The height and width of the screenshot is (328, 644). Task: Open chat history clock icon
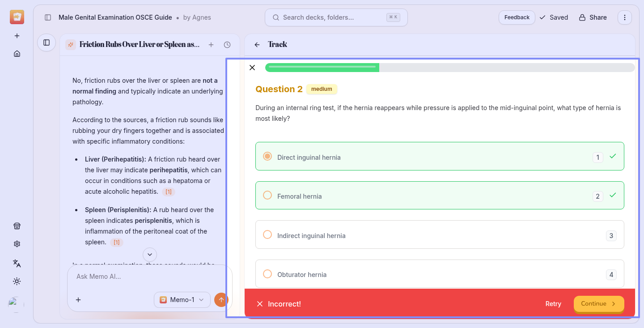pyautogui.click(x=227, y=45)
